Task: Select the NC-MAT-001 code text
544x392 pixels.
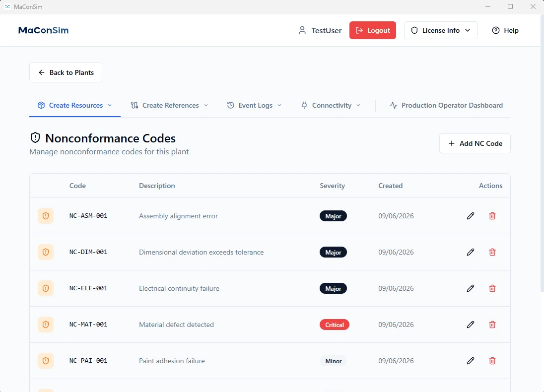Action: pyautogui.click(x=88, y=325)
